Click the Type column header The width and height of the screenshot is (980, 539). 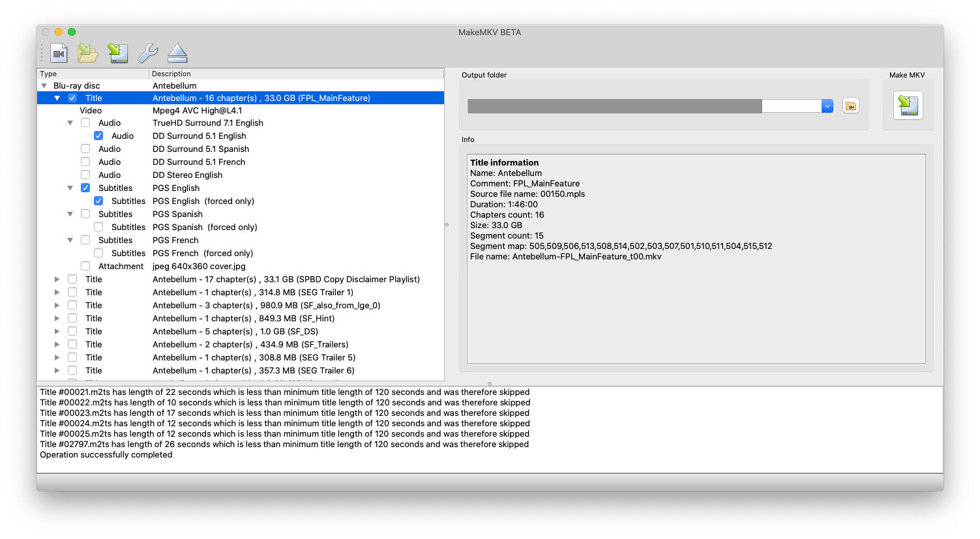point(48,74)
